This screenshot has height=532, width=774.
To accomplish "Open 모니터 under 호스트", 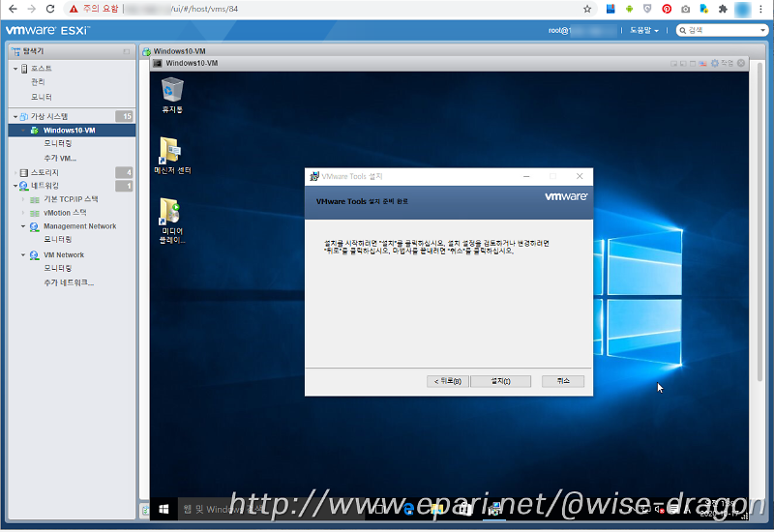I will (42, 97).
